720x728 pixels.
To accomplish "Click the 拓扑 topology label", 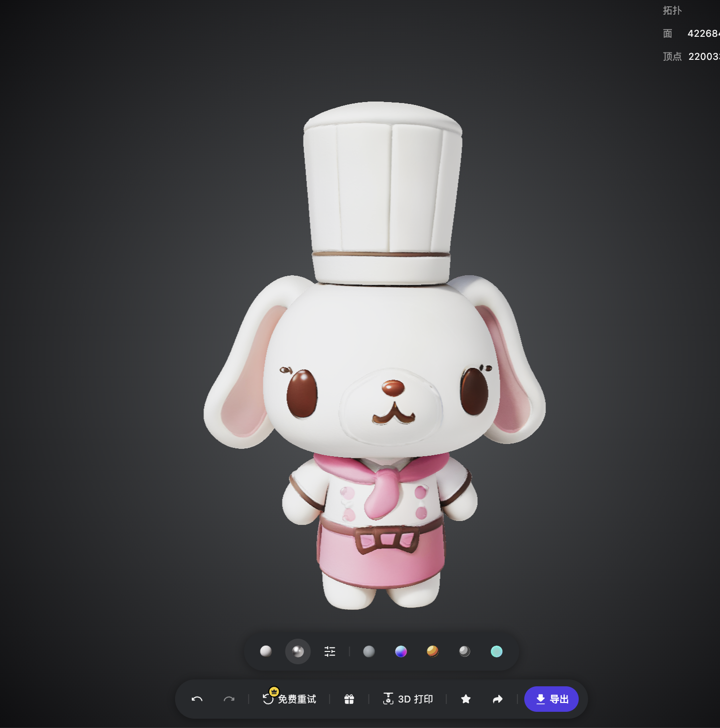I will [x=672, y=10].
